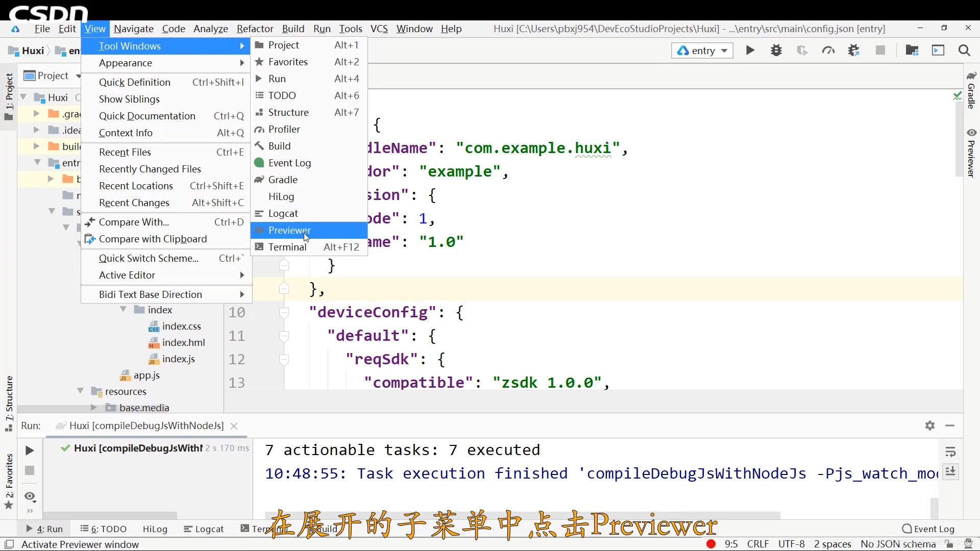Collapse the Huxi root folder
Image resolution: width=980 pixels, height=551 pixels.
tap(23, 97)
